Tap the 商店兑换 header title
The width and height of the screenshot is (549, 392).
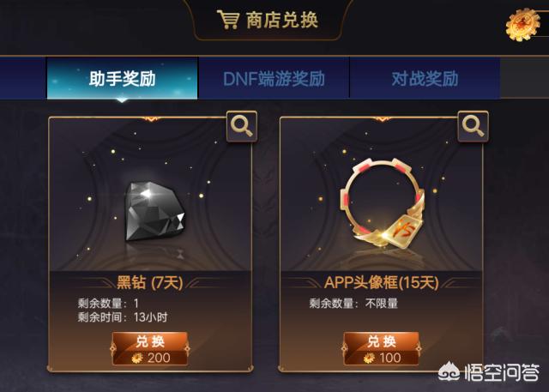tap(282, 20)
